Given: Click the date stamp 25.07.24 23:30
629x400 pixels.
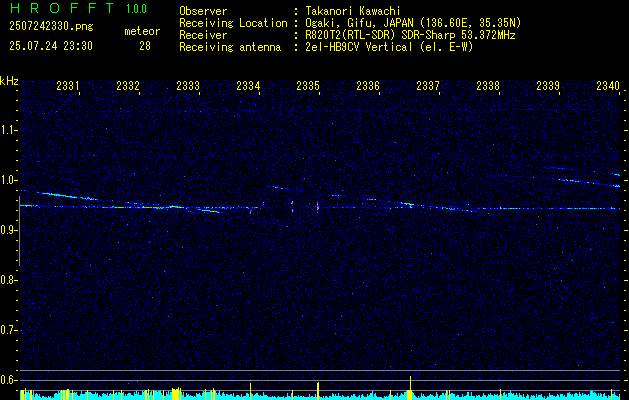Looking at the screenshot, I should click(x=51, y=46).
